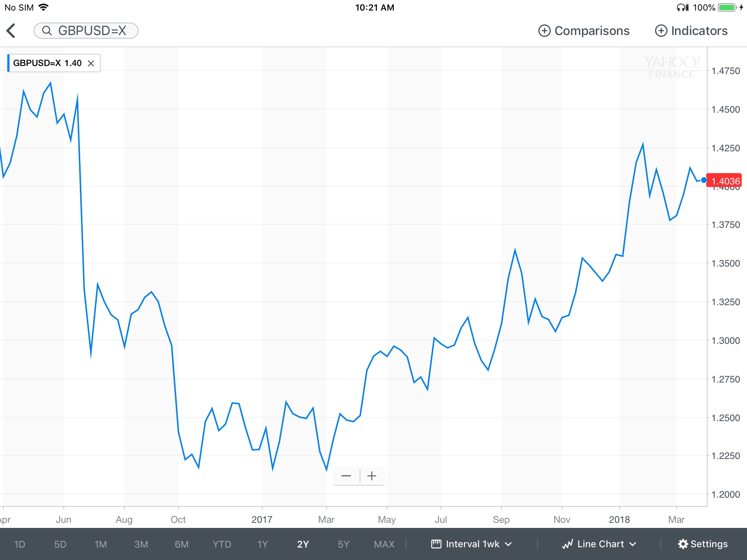Screen dimensions: 747x560
Task: Click the GBPUSD=X search field
Action: pyautogui.click(x=86, y=31)
